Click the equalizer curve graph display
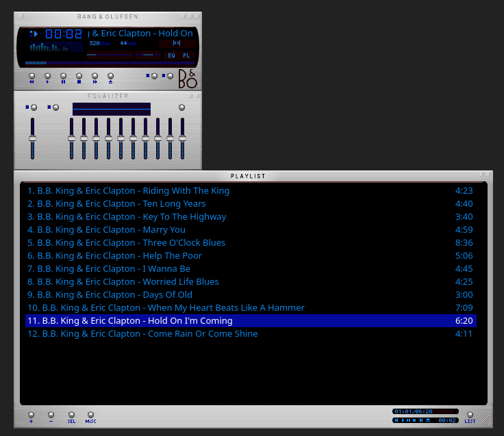This screenshot has height=436, width=504. [112, 110]
